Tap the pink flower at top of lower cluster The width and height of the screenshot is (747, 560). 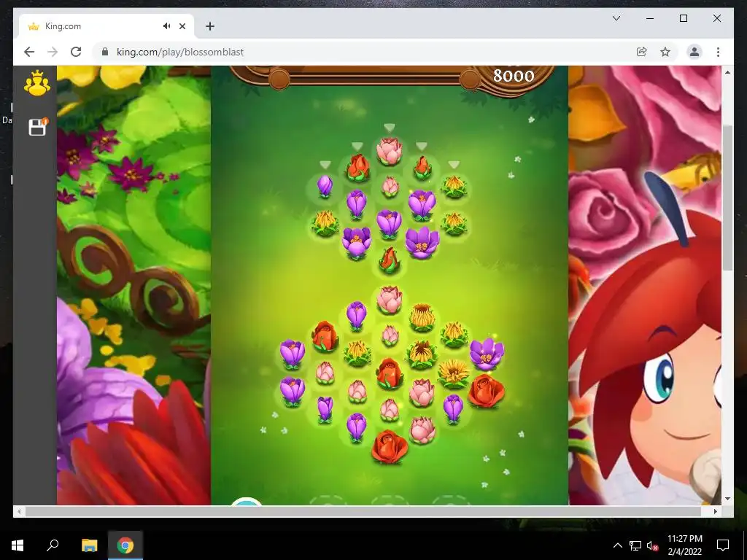[x=390, y=300]
